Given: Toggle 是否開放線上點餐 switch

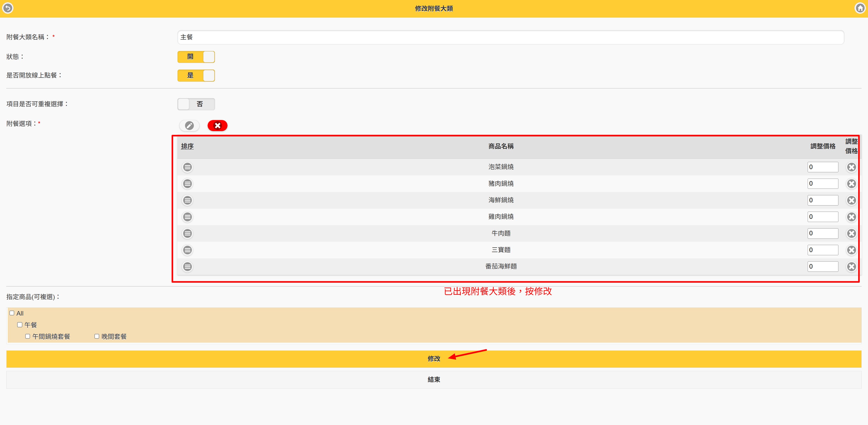Looking at the screenshot, I should coord(196,76).
